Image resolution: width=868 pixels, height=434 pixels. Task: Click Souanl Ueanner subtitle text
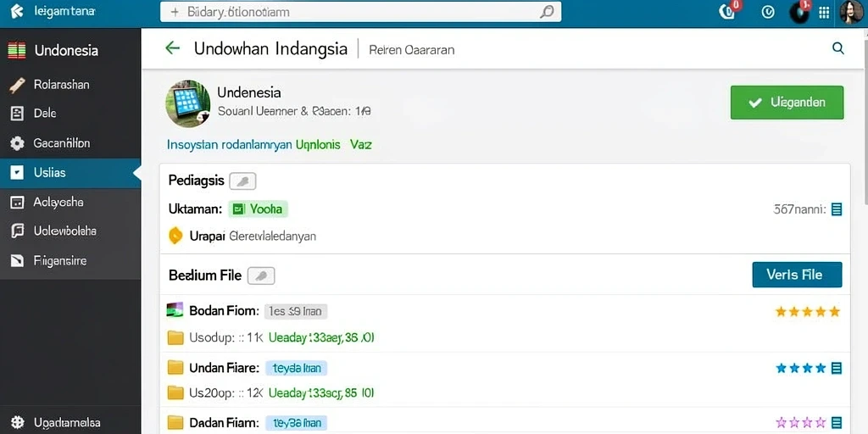tap(294, 111)
